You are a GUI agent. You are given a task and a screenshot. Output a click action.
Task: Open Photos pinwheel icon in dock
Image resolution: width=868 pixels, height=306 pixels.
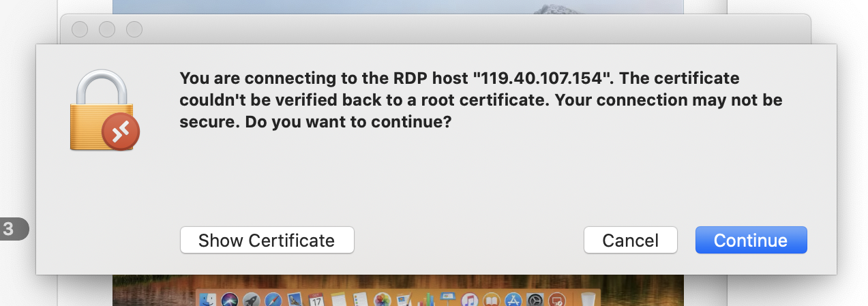click(382, 300)
